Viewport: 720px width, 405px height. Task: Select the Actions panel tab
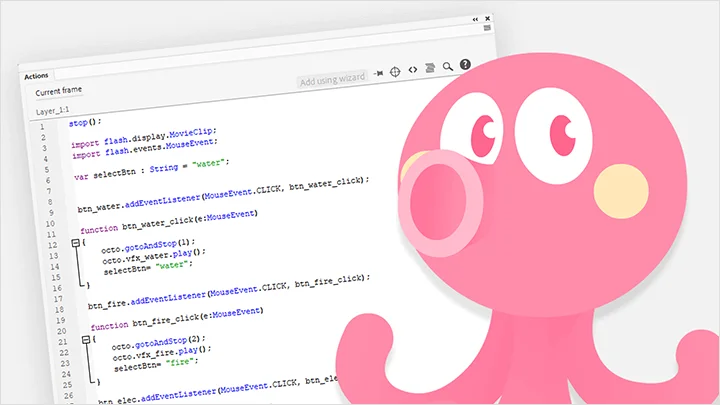pyautogui.click(x=36, y=76)
